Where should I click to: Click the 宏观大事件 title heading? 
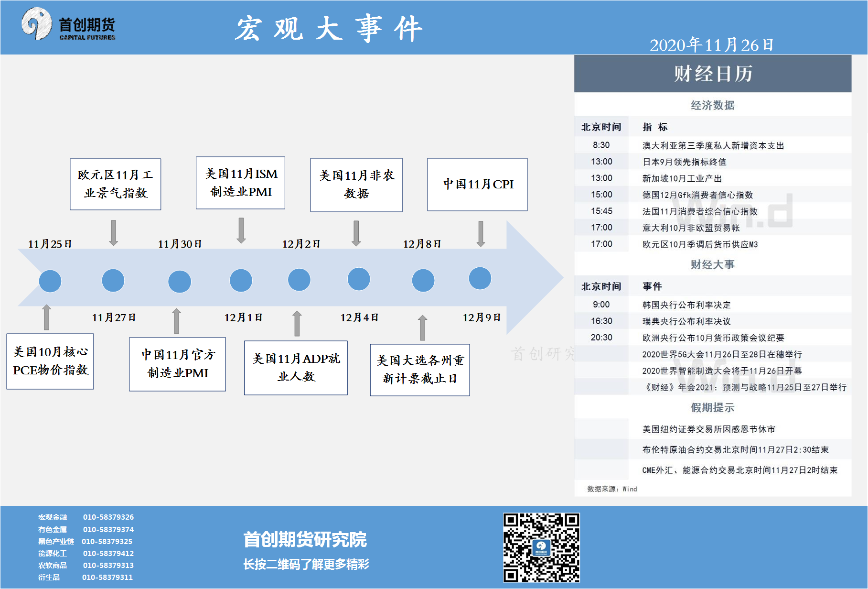tap(329, 28)
